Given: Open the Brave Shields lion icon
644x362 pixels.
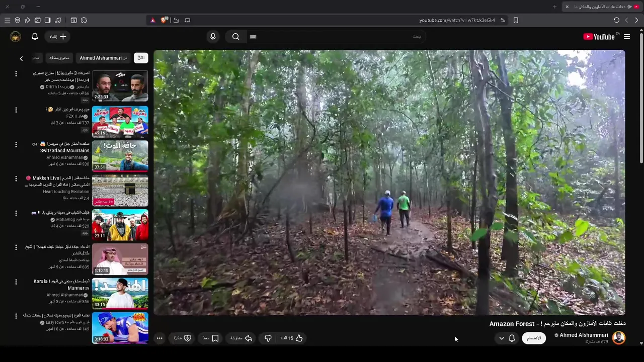Looking at the screenshot, I should pos(164,20).
